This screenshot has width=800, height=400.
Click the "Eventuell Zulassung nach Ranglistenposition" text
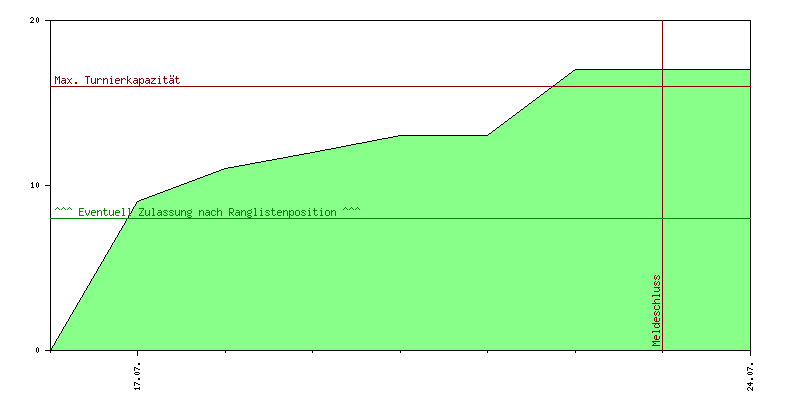(x=207, y=212)
